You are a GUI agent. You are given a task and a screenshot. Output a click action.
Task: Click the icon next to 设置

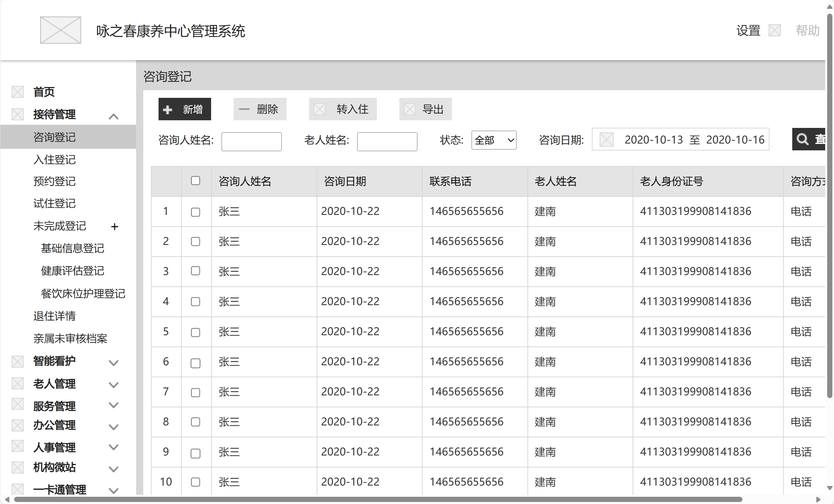(774, 30)
